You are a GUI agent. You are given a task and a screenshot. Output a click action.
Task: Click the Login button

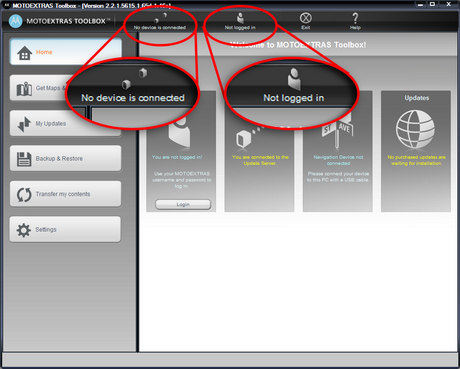(x=183, y=204)
